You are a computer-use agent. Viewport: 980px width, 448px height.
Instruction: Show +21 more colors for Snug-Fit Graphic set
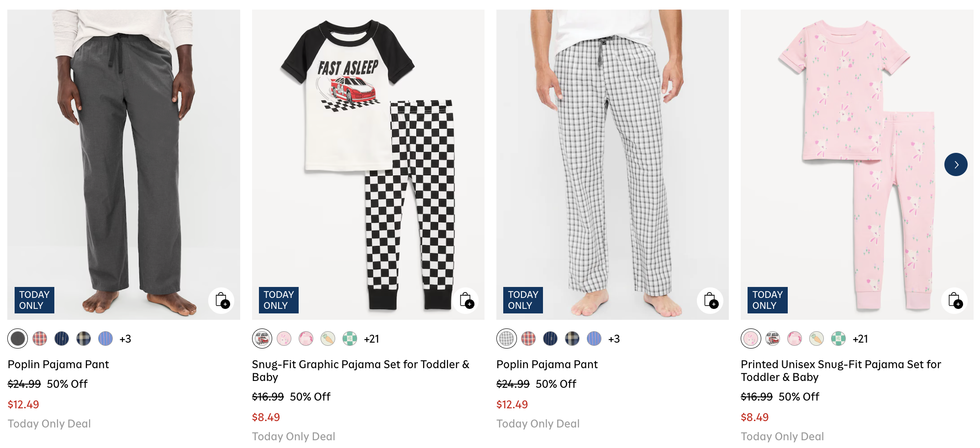click(371, 339)
